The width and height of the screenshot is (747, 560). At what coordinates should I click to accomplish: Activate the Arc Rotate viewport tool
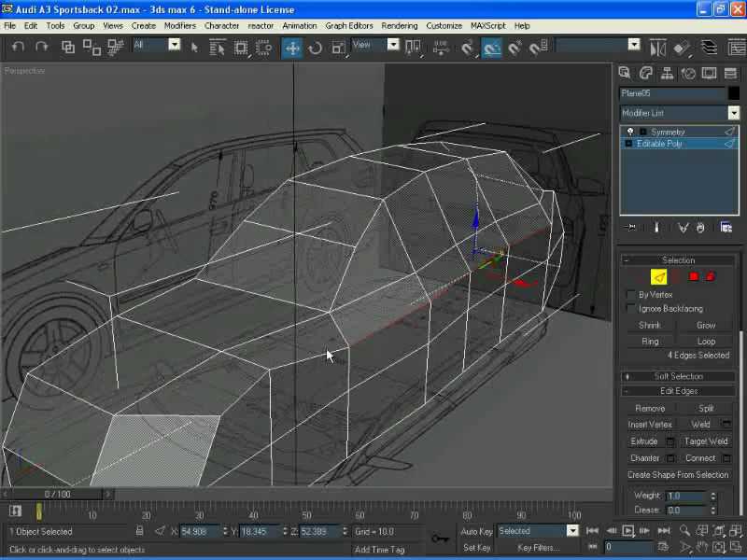719,547
